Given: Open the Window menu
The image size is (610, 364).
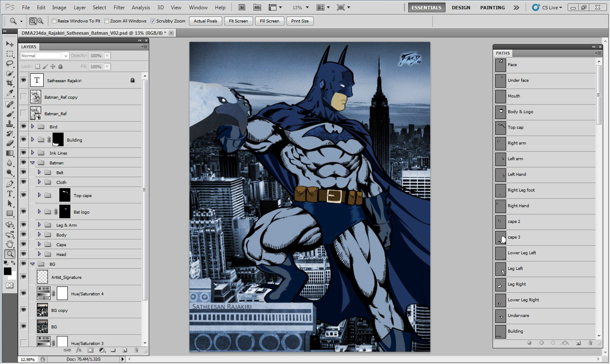Looking at the screenshot, I should pos(198,8).
